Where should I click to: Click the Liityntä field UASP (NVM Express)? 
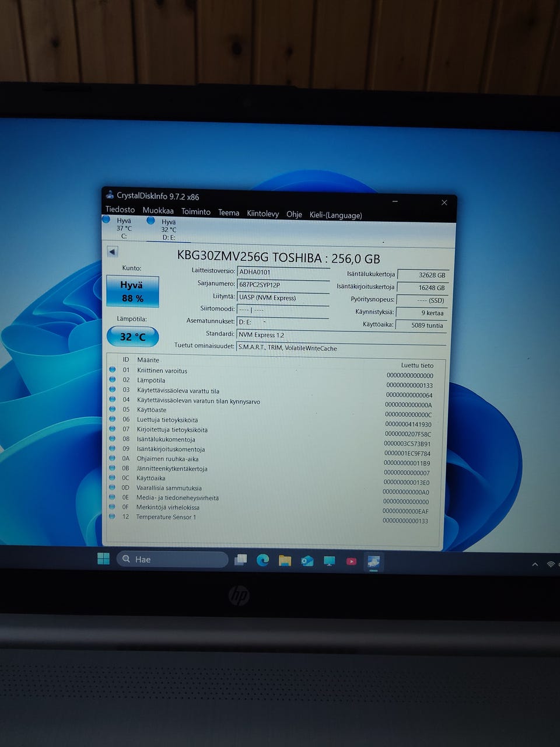pos(283,298)
